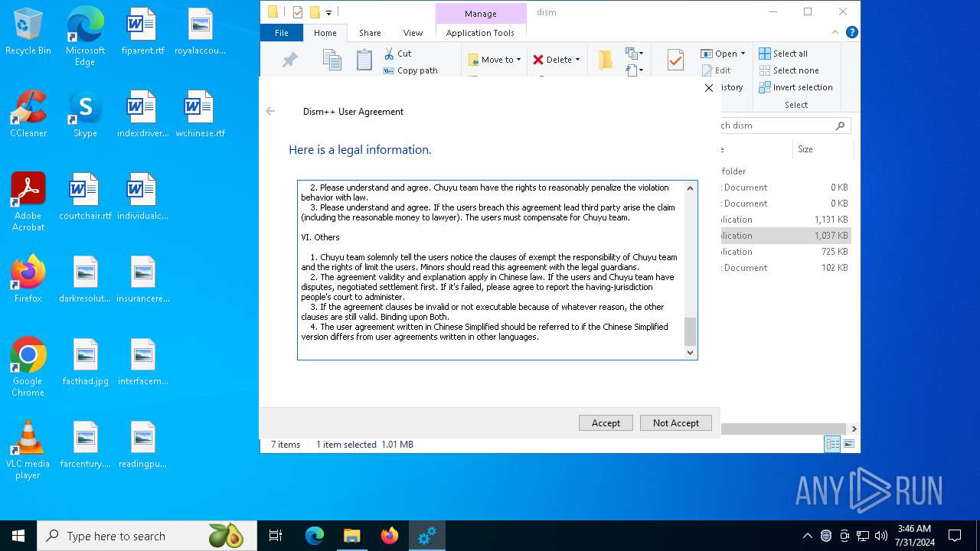
Task: Open Microsoft Edge desktop shortcut
Action: click(85, 36)
